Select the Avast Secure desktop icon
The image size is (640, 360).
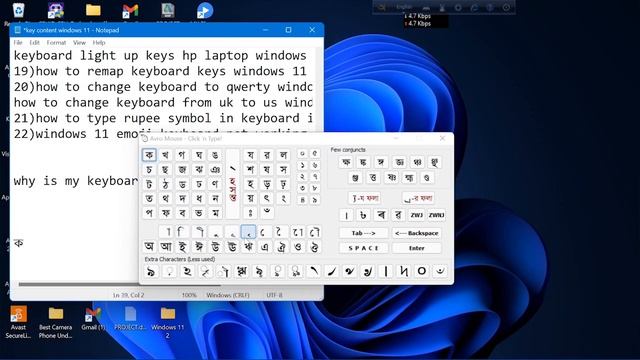click(18, 322)
